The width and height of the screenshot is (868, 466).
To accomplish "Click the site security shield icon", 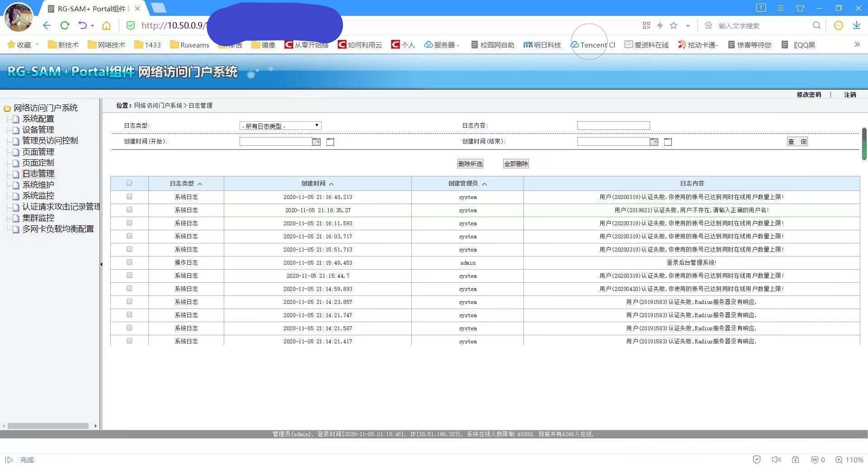I will [131, 25].
